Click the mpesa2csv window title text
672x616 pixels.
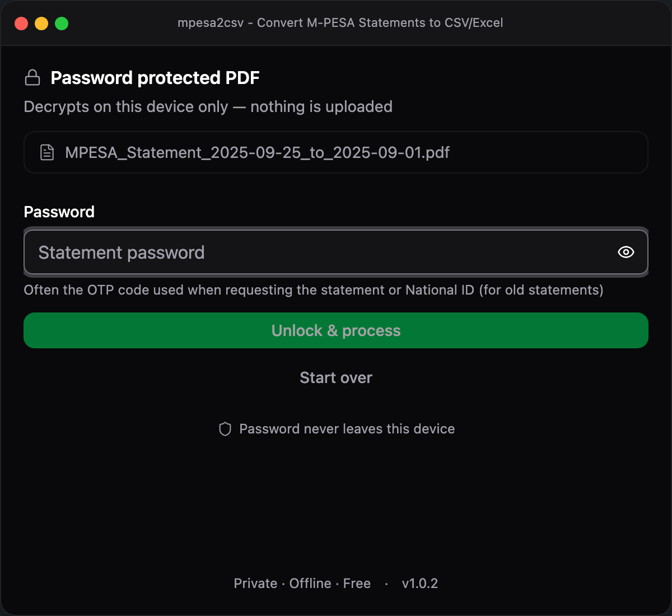(340, 23)
